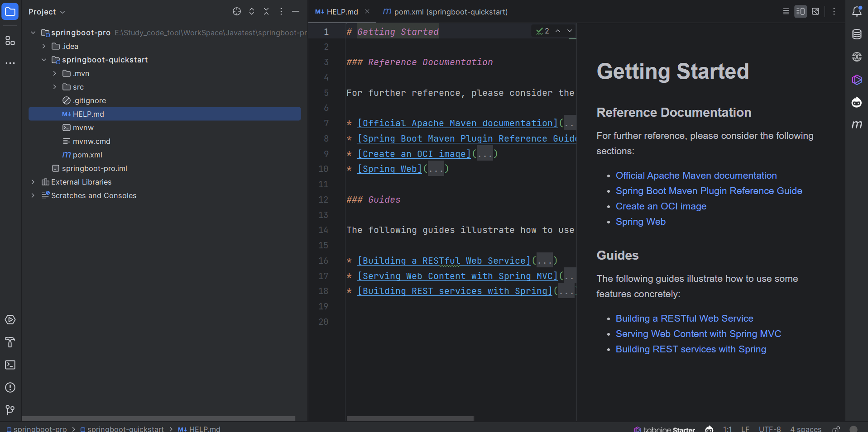Viewport: 868px width, 432px height.
Task: Click the face icon in the status bar
Action: [x=709, y=429]
